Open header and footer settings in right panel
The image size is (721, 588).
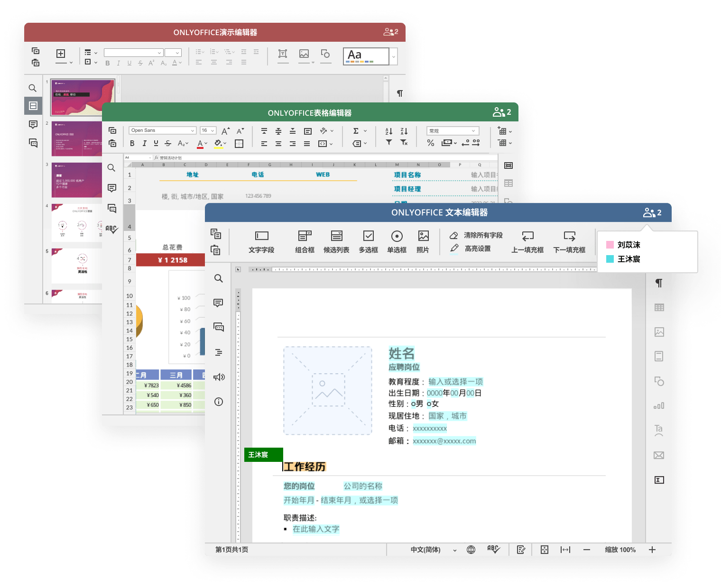[x=659, y=356]
